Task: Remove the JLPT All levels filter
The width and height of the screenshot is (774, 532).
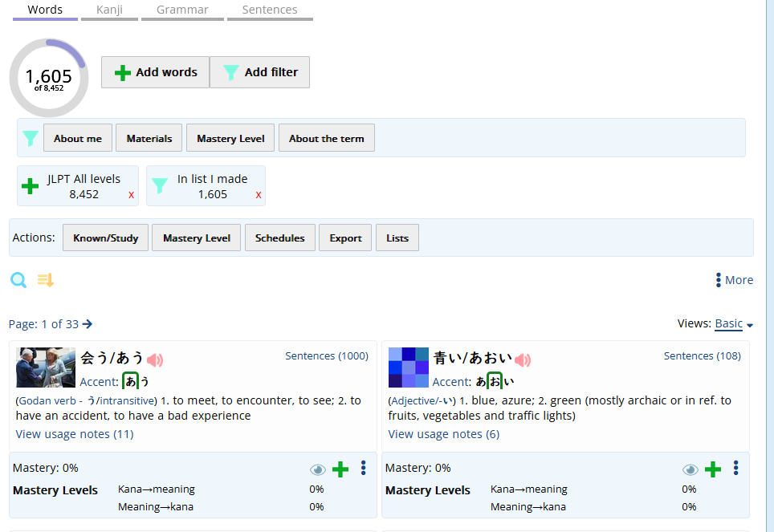Action: pos(132,195)
